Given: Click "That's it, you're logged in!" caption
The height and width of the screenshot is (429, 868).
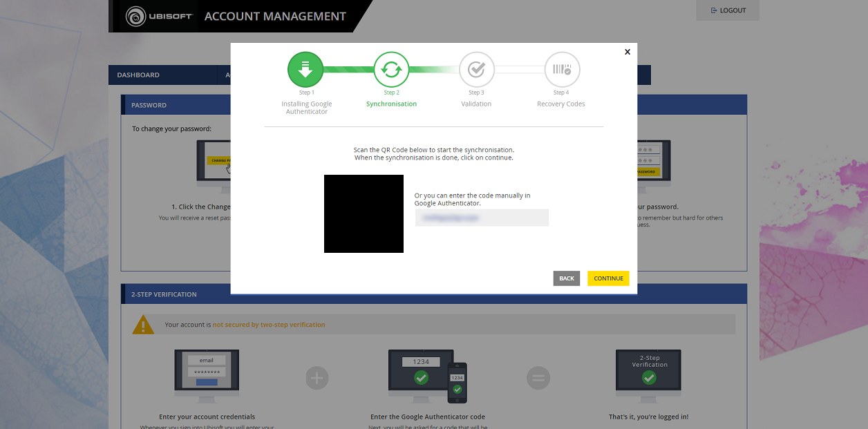Looking at the screenshot, I should (x=648, y=417).
